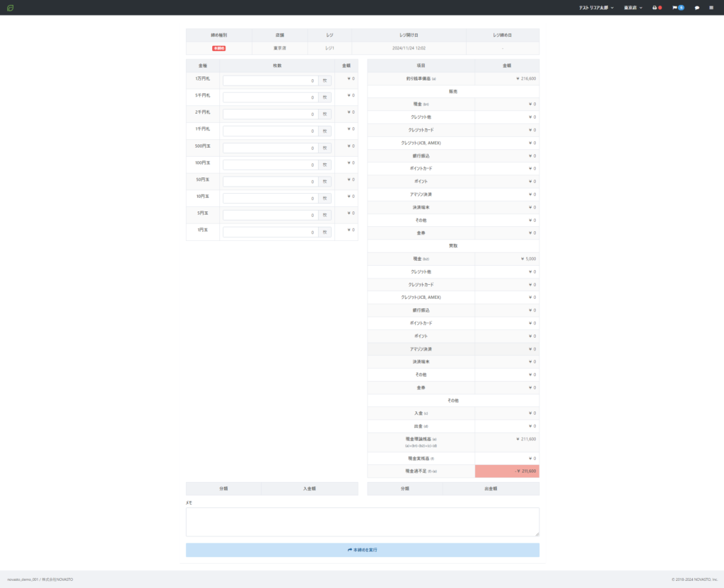
Task: Click the 入金額 column header
Action: pyautogui.click(x=310, y=488)
